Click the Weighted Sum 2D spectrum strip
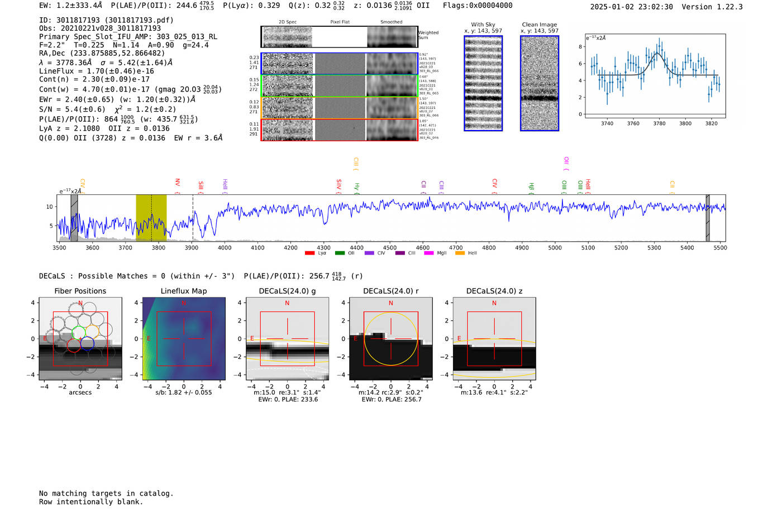Viewport: 782px width, 532px height. (x=340, y=37)
